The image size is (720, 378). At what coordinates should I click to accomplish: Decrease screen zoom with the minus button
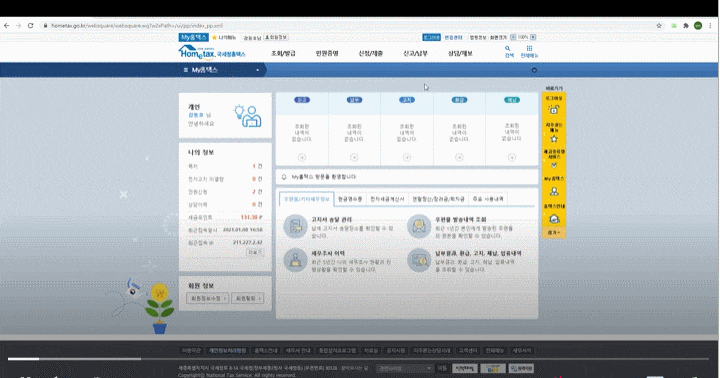(513, 37)
